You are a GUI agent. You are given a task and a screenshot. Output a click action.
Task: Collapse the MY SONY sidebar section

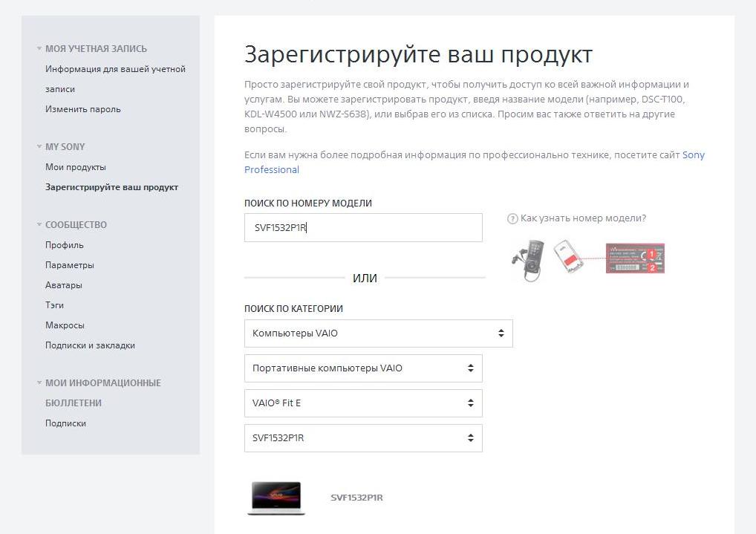[x=39, y=147]
